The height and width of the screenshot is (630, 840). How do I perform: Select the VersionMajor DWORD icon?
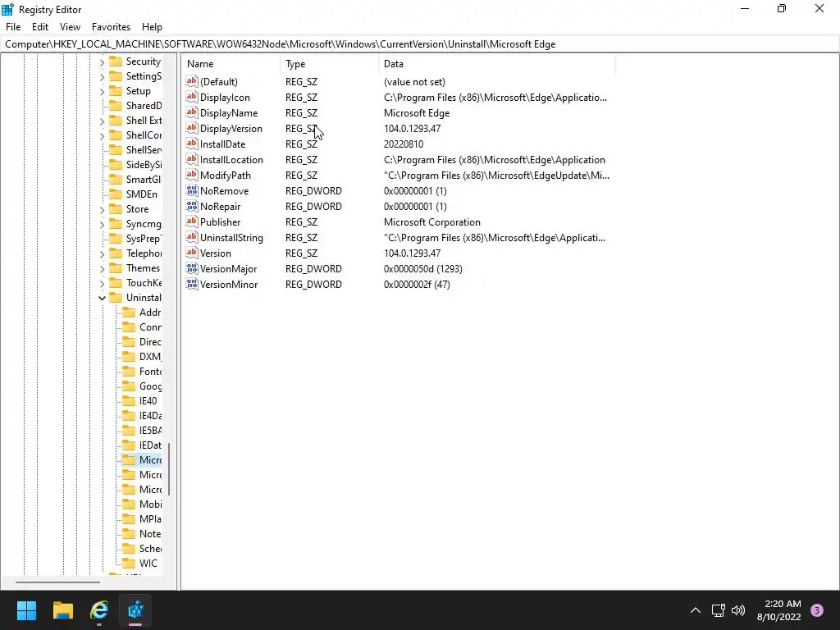pyautogui.click(x=192, y=268)
